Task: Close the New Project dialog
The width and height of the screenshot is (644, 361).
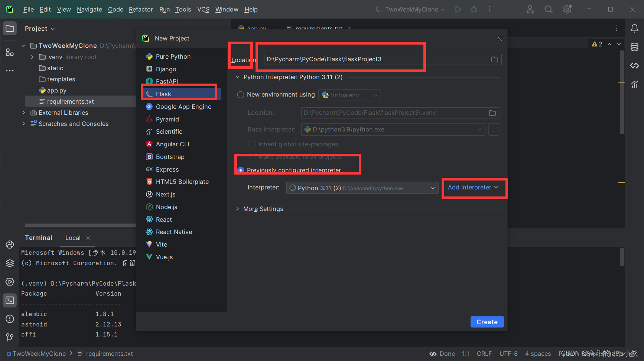Action: click(x=500, y=39)
